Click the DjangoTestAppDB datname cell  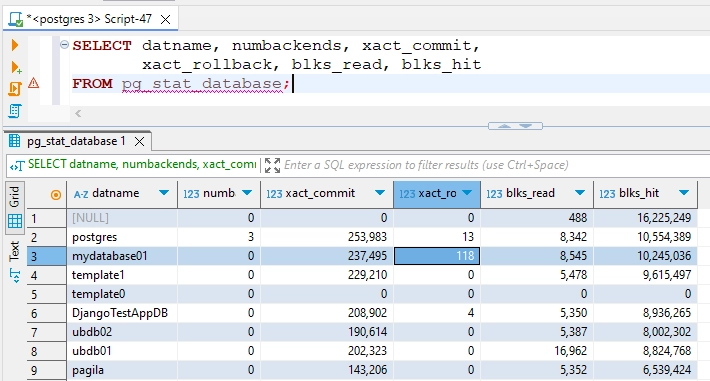point(122,313)
